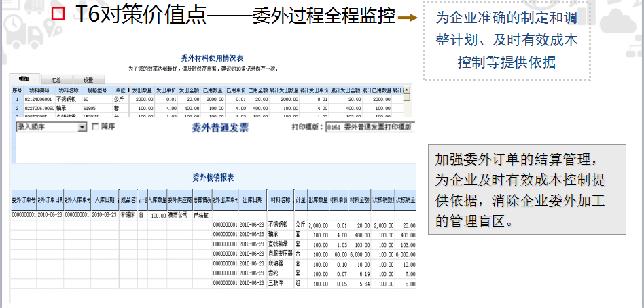This screenshot has height=308, width=644.
Task: Click the 材料名称 column header
Action: 280,200
